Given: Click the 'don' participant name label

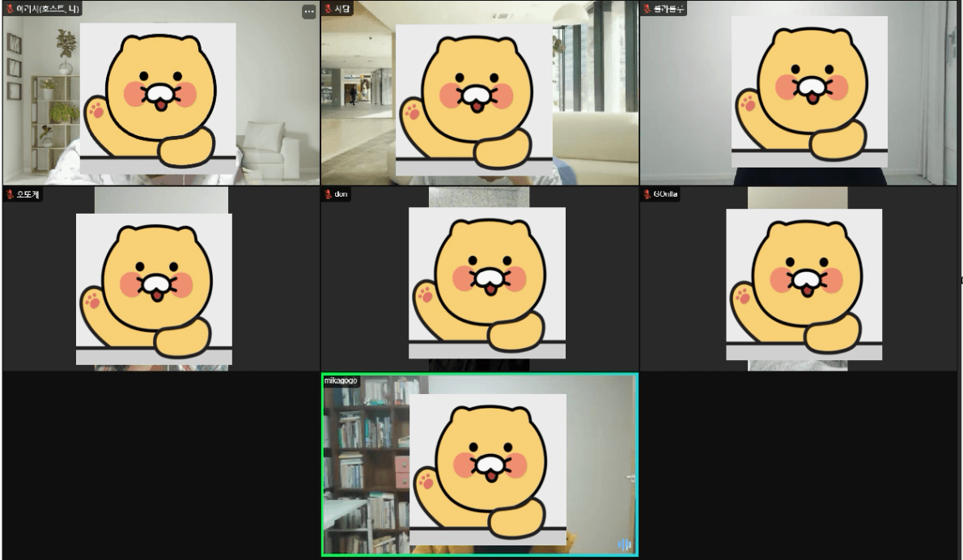Looking at the screenshot, I should (341, 194).
